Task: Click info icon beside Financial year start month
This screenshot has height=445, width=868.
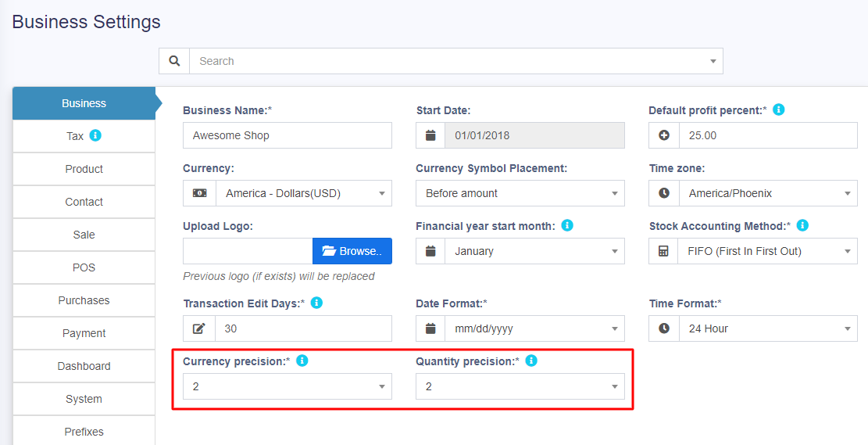Action: click(x=567, y=225)
